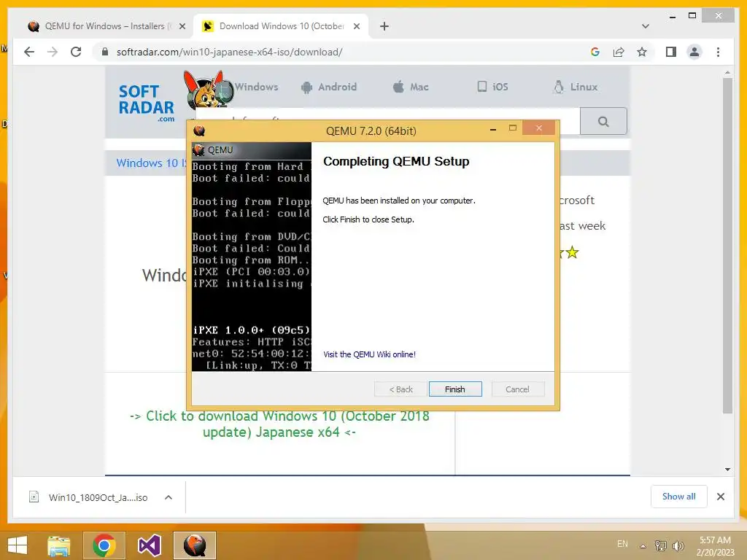The image size is (747, 560).
Task: Click the Soft Radar logo
Action: pos(146,102)
